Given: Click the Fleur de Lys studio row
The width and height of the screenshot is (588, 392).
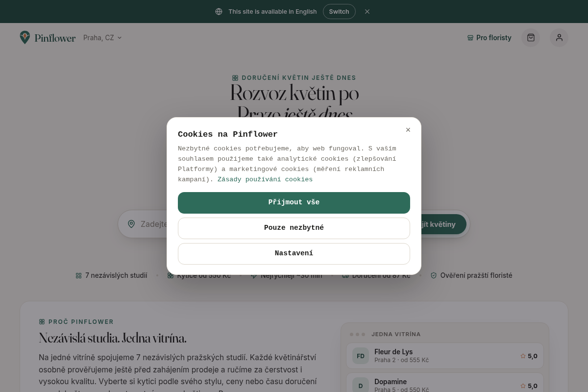Looking at the screenshot, I should [x=445, y=356].
